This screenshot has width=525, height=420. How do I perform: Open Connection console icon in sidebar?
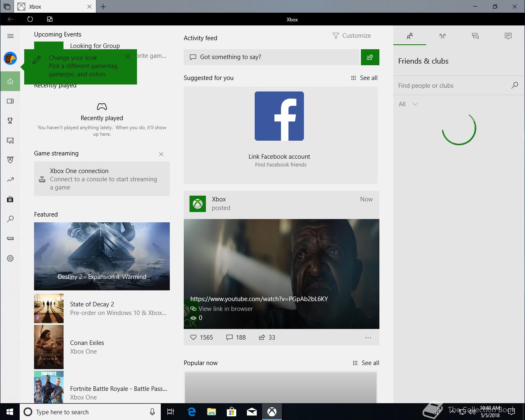tap(10, 239)
